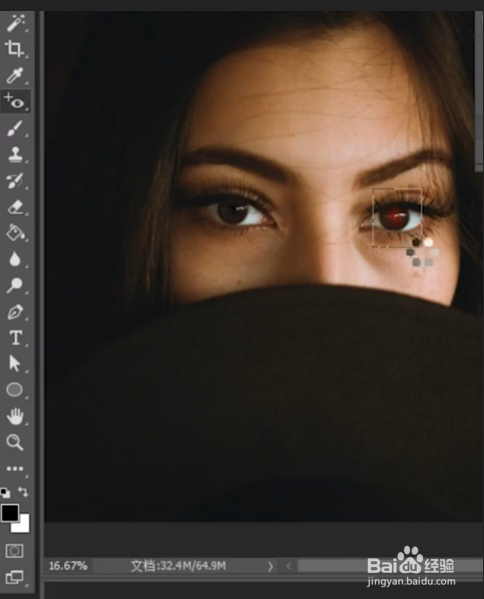Select the Ellipse shape tool

tap(15, 390)
